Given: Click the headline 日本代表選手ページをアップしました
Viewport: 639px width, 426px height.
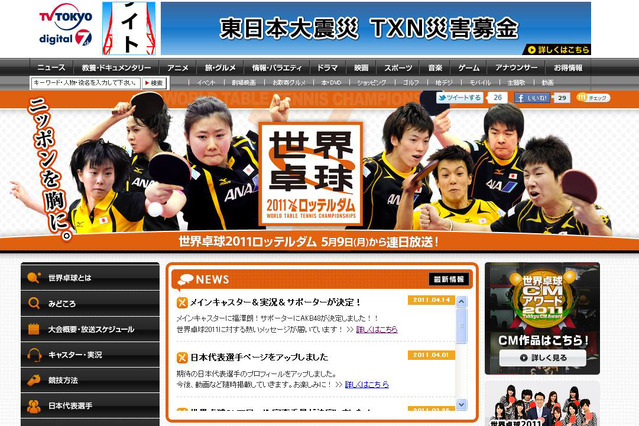Looking at the screenshot, I should pyautogui.click(x=259, y=357).
